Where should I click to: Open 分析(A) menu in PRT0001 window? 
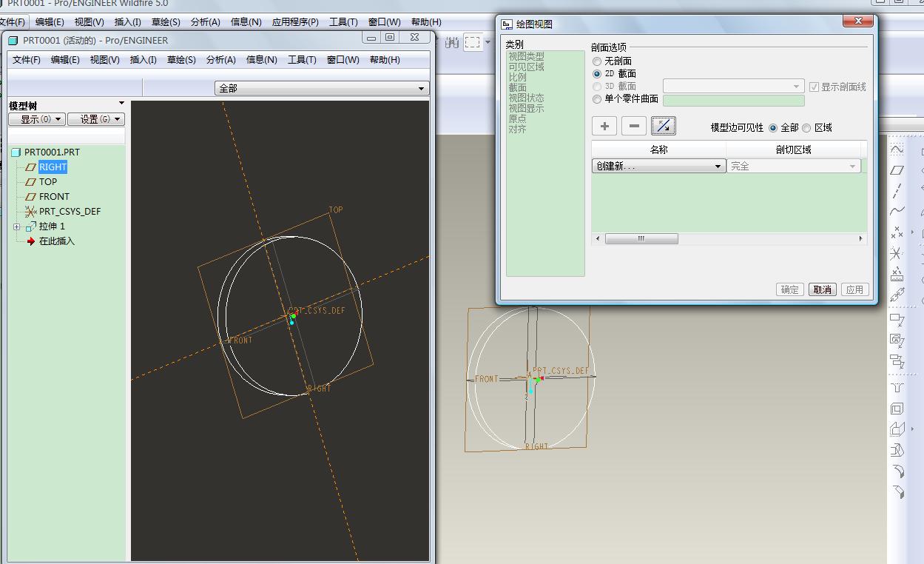[x=220, y=60]
